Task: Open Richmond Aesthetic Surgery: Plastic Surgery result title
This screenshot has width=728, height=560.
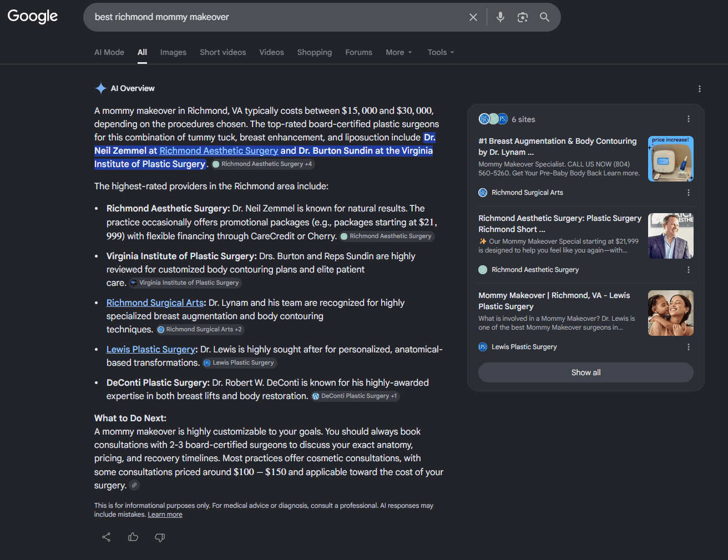Action: coord(560,224)
